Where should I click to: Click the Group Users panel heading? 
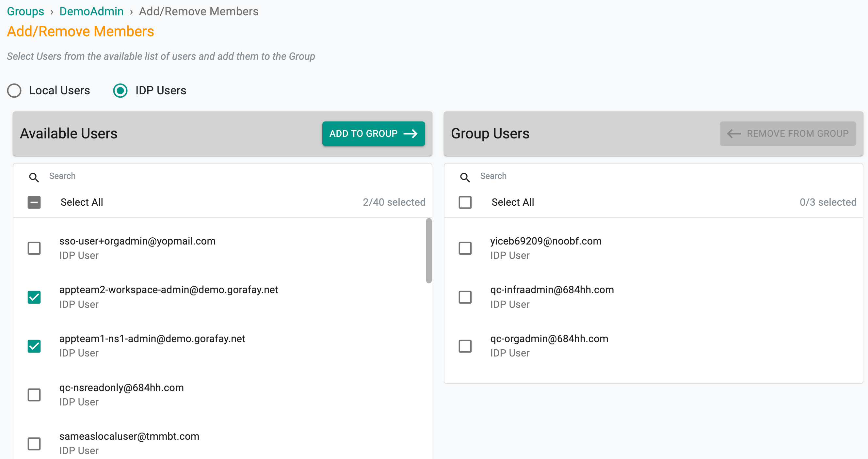(490, 134)
